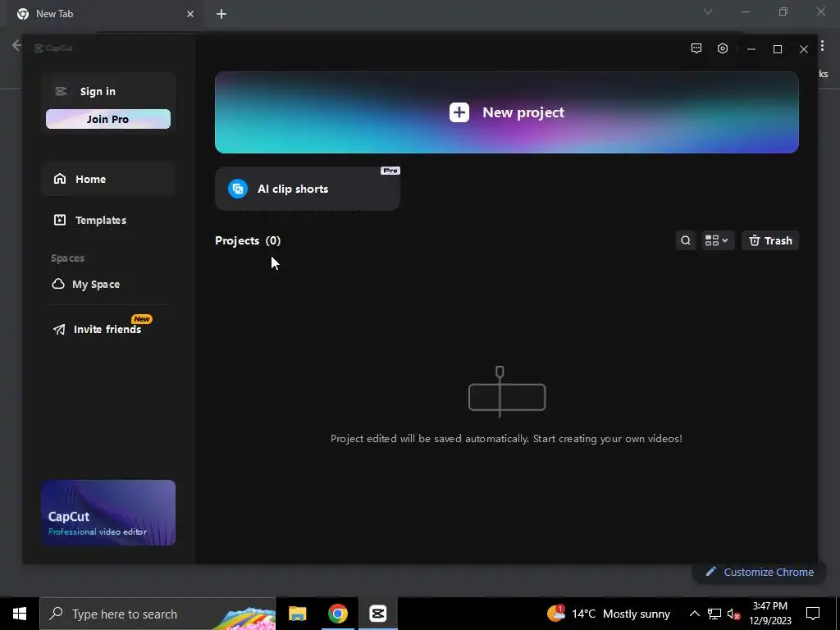Click the empty-project timeline placeholder icon
Viewport: 840px width, 630px height.
click(507, 391)
